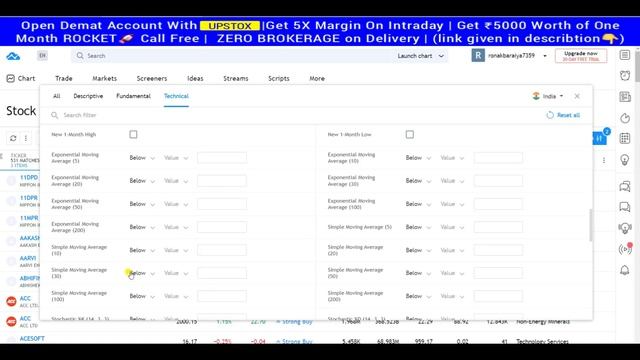This screenshot has height=360, width=640.
Task: Open Below dropdown for Exponential Moving Average (50)
Action: click(142, 204)
